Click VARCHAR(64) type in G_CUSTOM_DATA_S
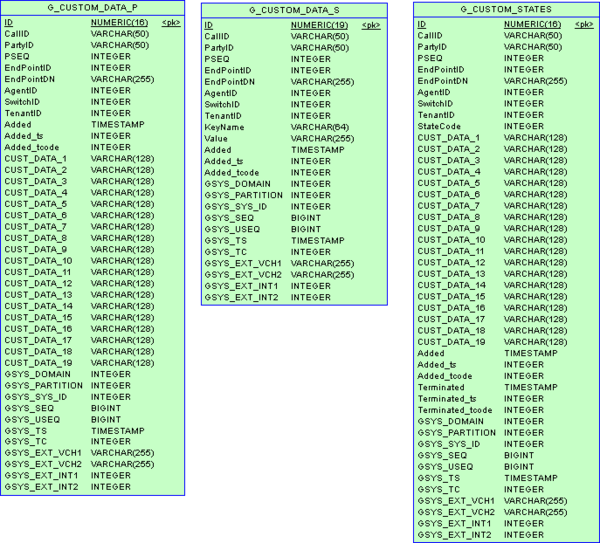Screen dimensions: 600x543 coord(320,127)
